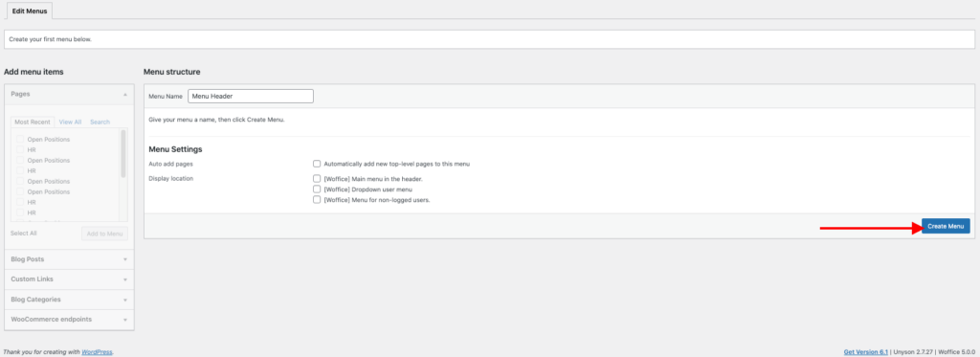Focus the Menu Name input field
Viewport: 980px width, 357px height.
pos(251,97)
